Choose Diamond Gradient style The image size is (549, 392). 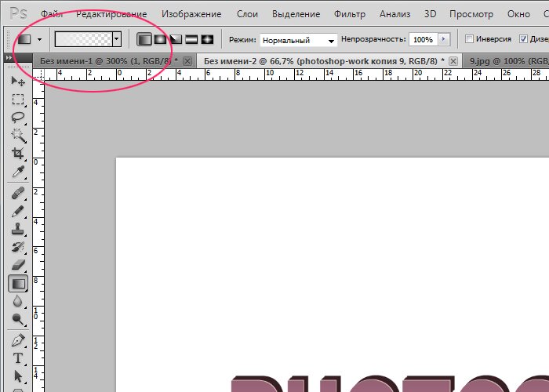(x=207, y=39)
